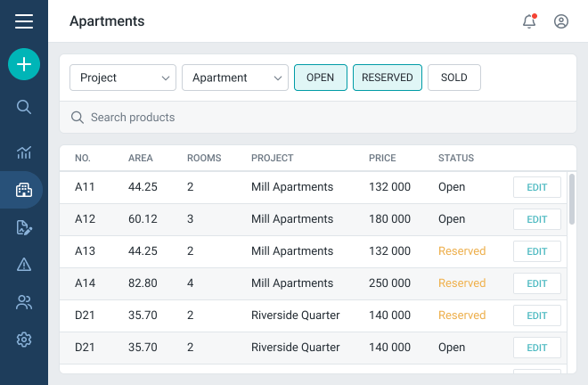Toggle the OPEN status filter
The width and height of the screenshot is (588, 385).
click(320, 78)
